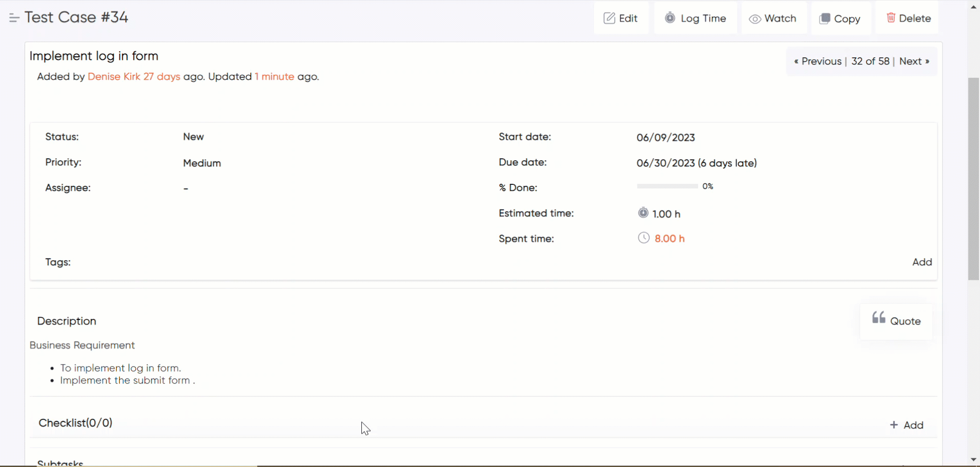The image size is (980, 467).
Task: Expand the Checklist(0/0) section
Action: tap(75, 423)
